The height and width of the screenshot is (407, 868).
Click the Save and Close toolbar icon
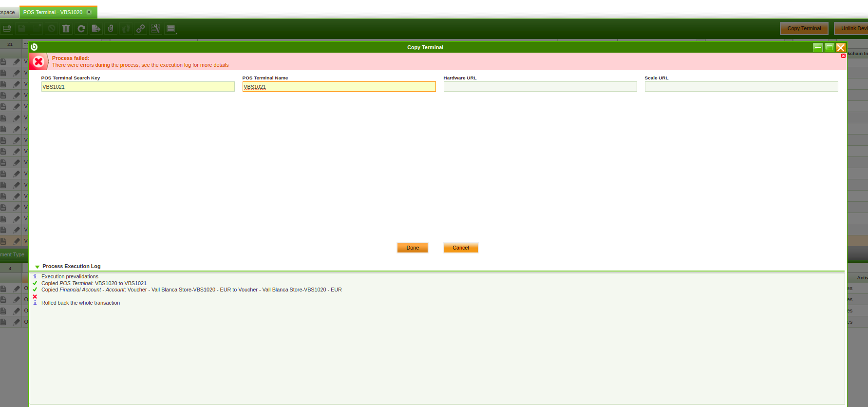37,29
